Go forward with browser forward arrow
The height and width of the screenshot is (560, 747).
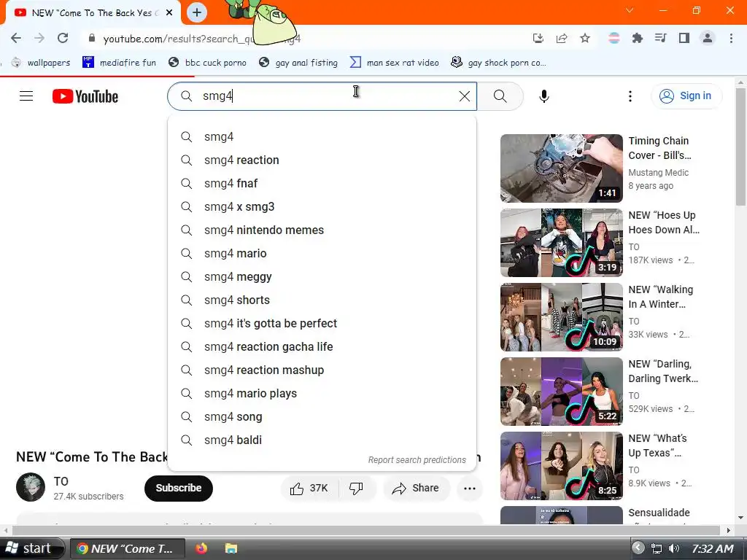pos(39,38)
